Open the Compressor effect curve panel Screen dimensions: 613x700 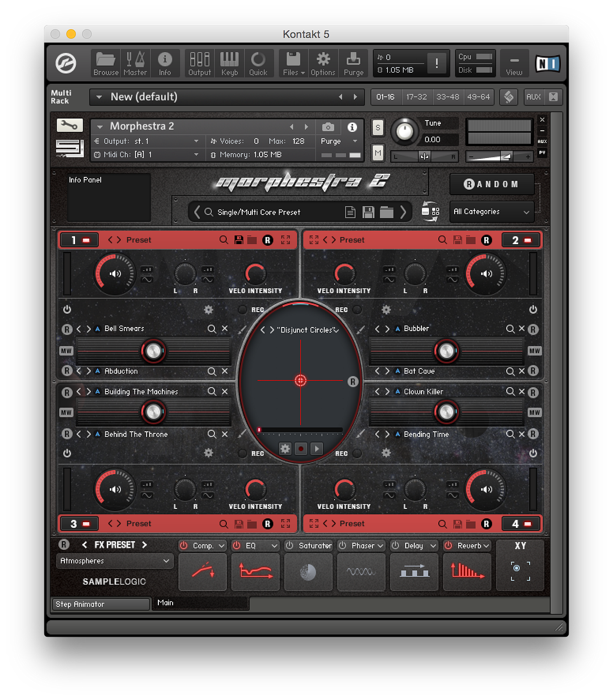[x=202, y=572]
